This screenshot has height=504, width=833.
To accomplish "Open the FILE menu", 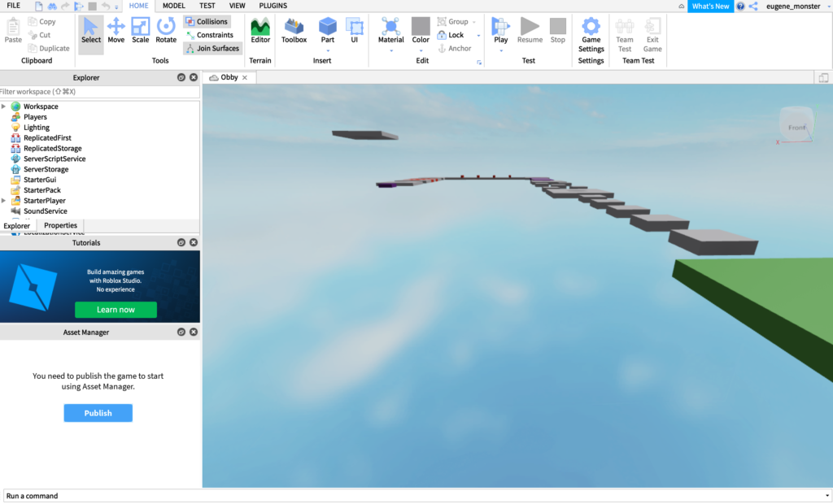I will (13, 6).
